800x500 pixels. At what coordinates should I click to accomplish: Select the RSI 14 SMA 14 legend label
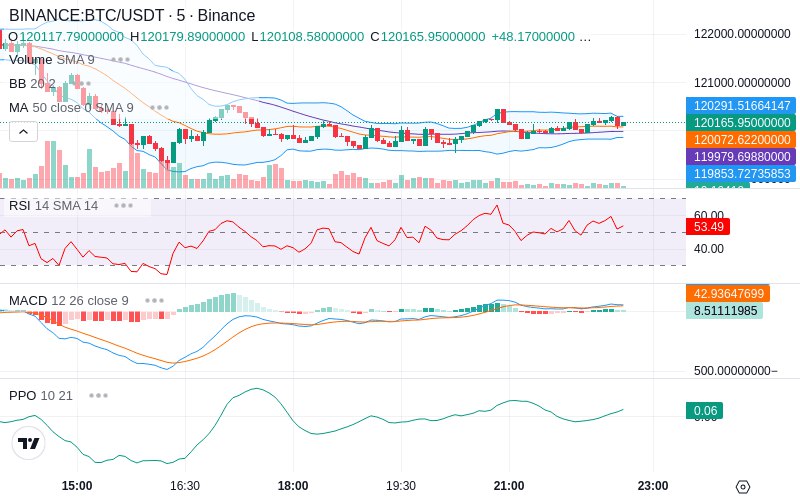click(54, 206)
